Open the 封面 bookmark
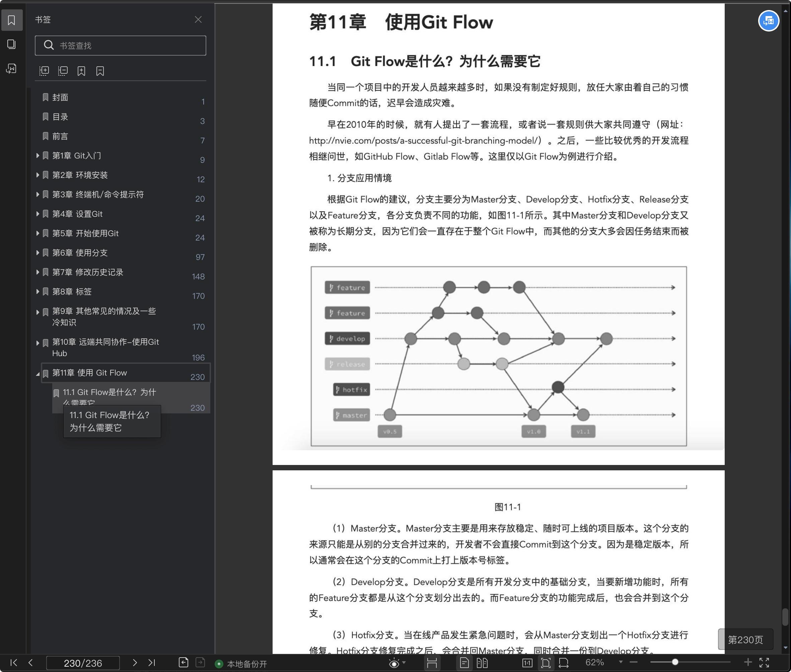791x672 pixels. coord(60,97)
